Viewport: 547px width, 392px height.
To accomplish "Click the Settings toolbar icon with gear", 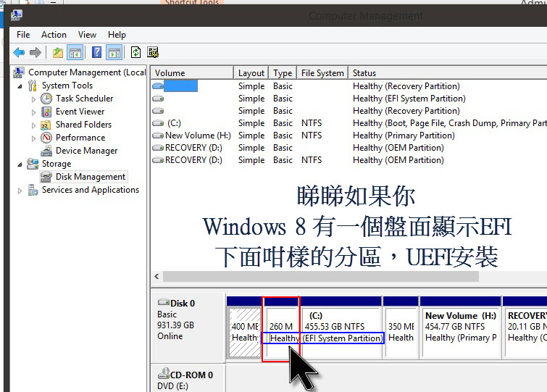I will [x=153, y=53].
